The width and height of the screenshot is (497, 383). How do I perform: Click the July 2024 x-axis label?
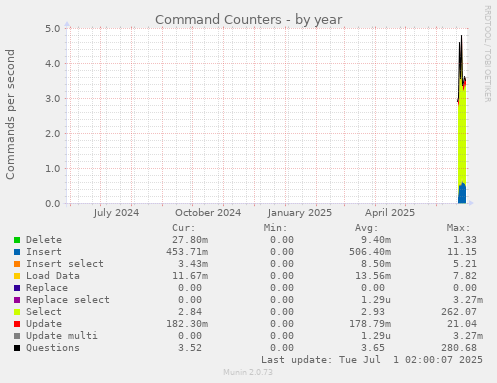[x=116, y=213]
